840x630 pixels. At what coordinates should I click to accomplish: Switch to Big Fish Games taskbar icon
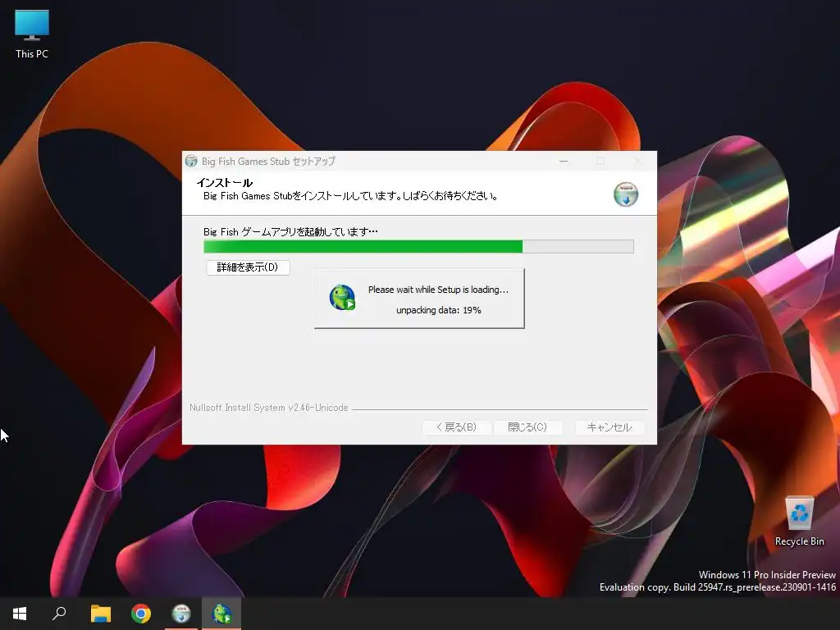click(221, 614)
